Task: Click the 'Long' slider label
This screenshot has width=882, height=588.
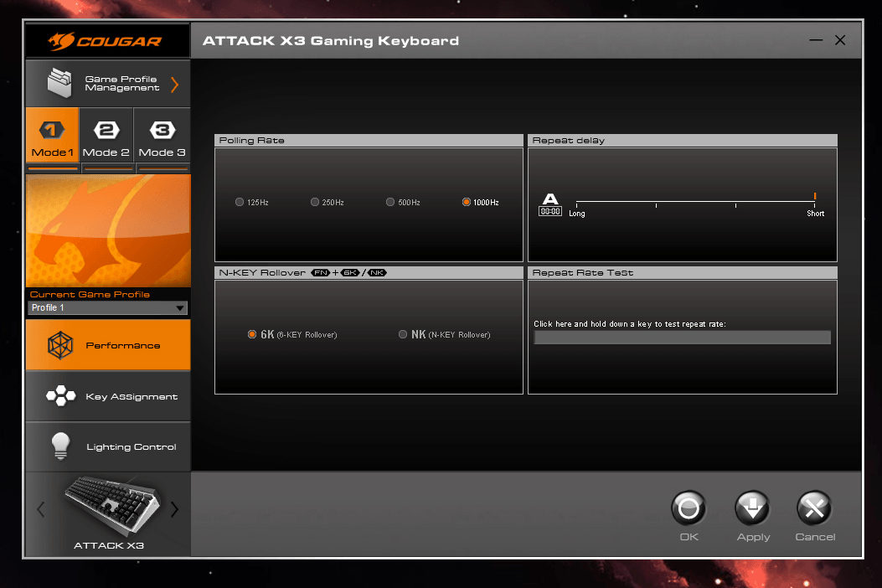Action: click(x=576, y=214)
